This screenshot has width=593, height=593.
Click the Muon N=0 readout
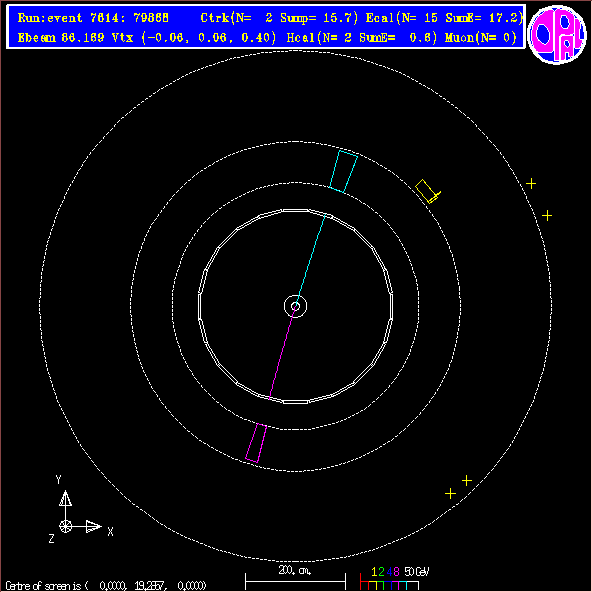coord(481,37)
